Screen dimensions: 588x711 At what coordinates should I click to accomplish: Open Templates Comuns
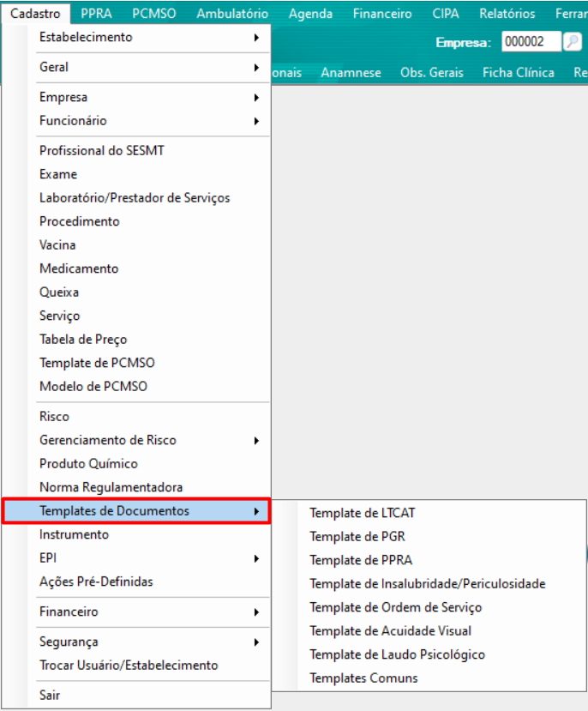point(429,678)
